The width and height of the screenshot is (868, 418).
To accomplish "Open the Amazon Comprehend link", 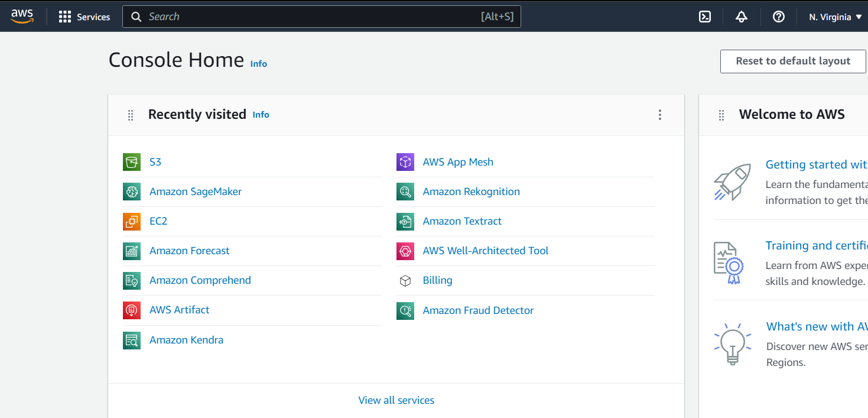I will coord(200,280).
